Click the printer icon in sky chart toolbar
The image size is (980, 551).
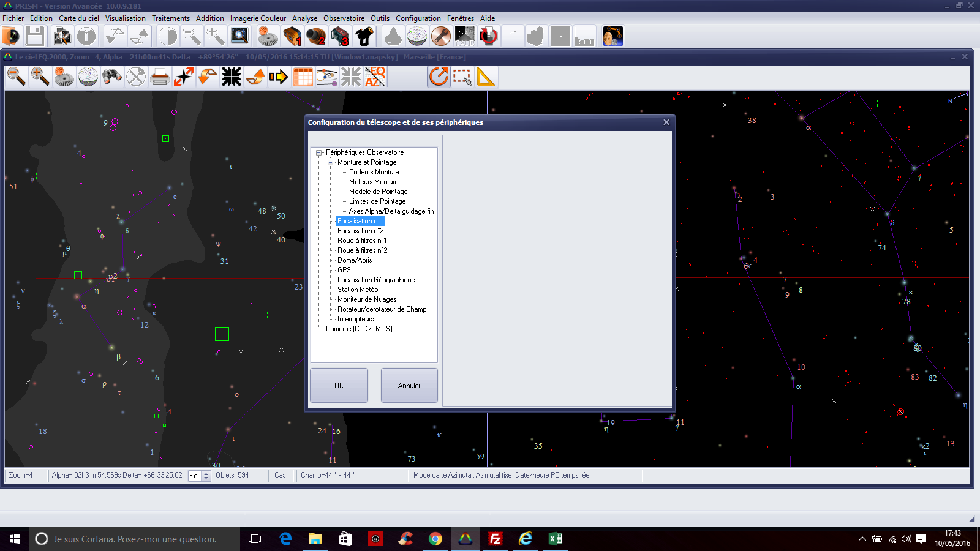coord(160,77)
